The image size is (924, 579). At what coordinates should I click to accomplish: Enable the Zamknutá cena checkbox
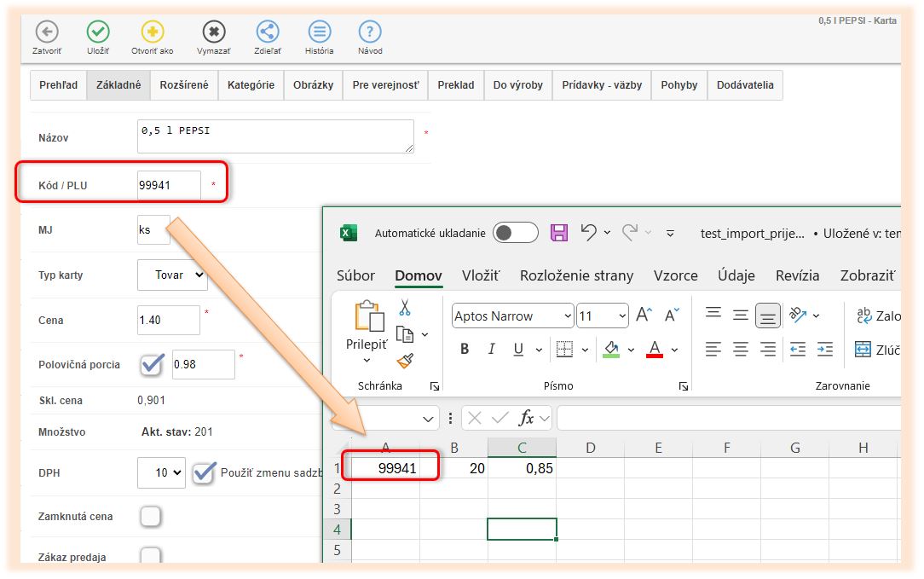150,516
